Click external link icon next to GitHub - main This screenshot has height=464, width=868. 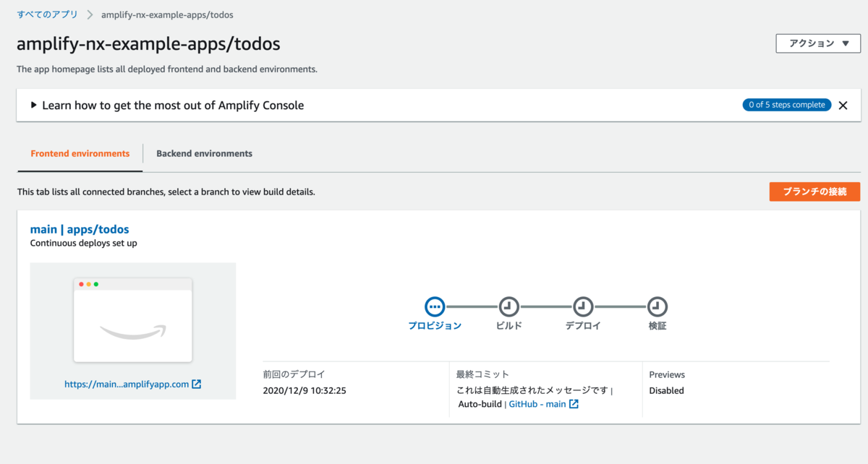574,404
